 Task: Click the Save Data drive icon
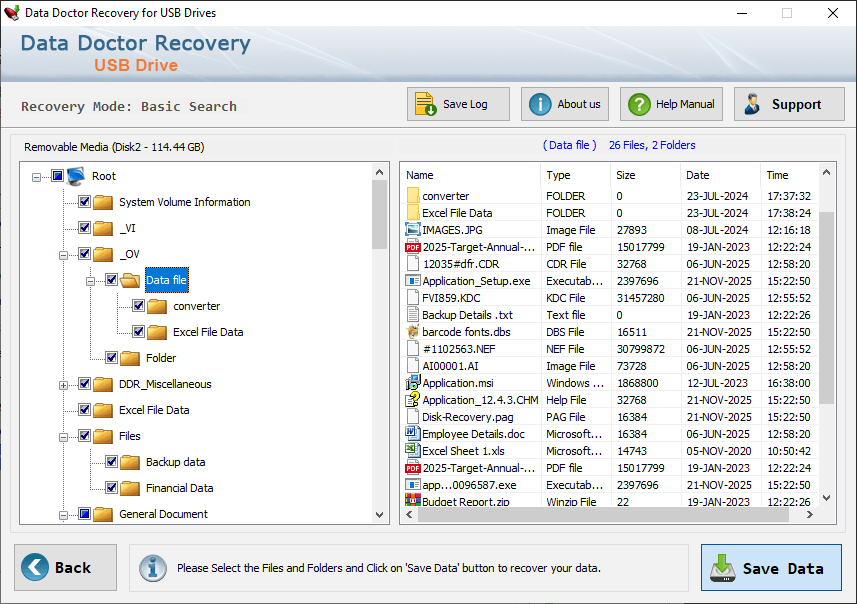click(723, 568)
